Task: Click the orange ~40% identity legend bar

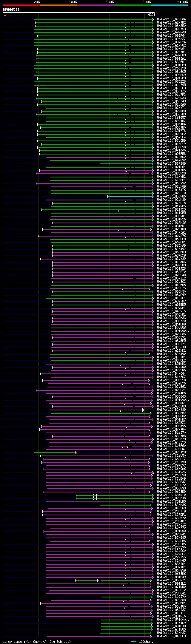Action: coord(58,5)
